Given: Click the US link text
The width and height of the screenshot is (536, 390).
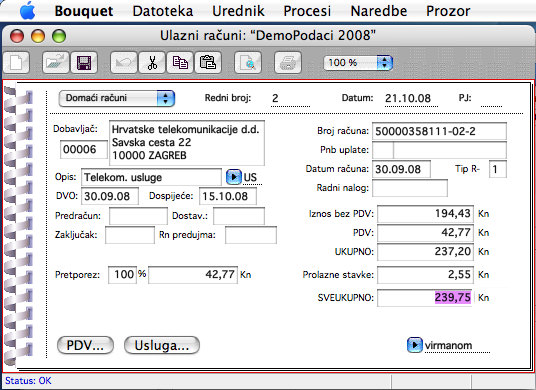Looking at the screenshot, I should coord(250,177).
